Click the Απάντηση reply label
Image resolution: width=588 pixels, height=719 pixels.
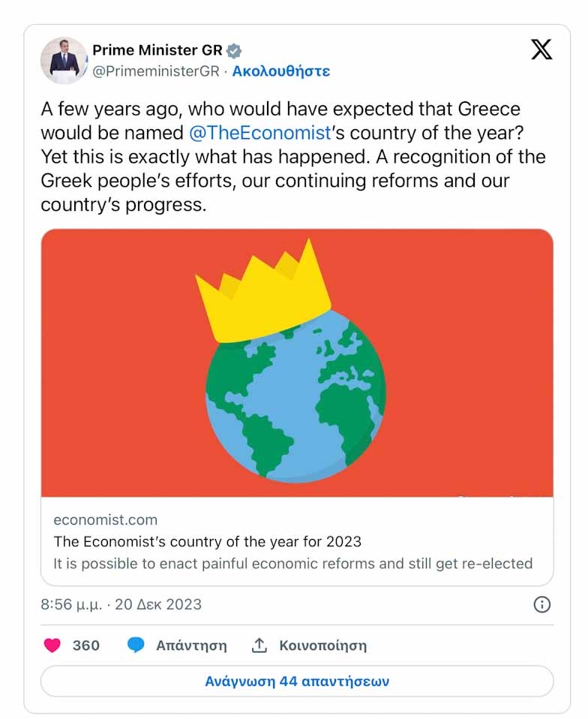(x=191, y=645)
